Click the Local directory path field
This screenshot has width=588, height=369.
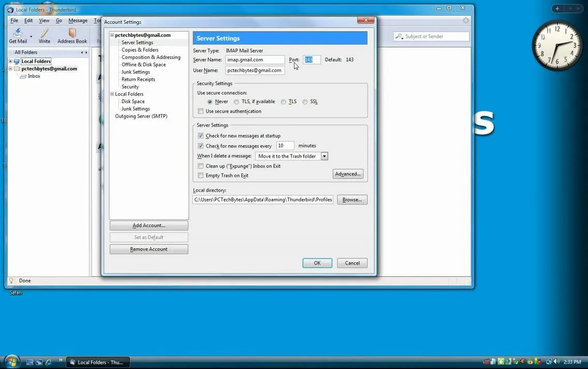point(263,200)
